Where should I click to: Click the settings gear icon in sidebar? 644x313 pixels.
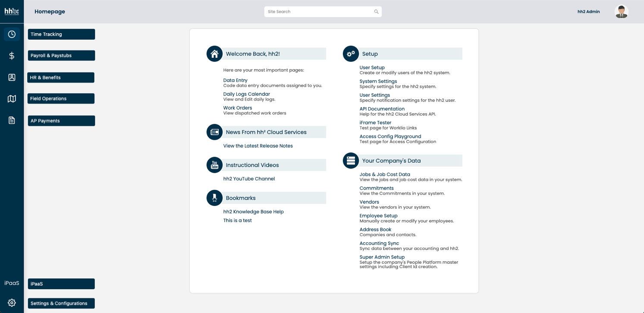(12, 303)
